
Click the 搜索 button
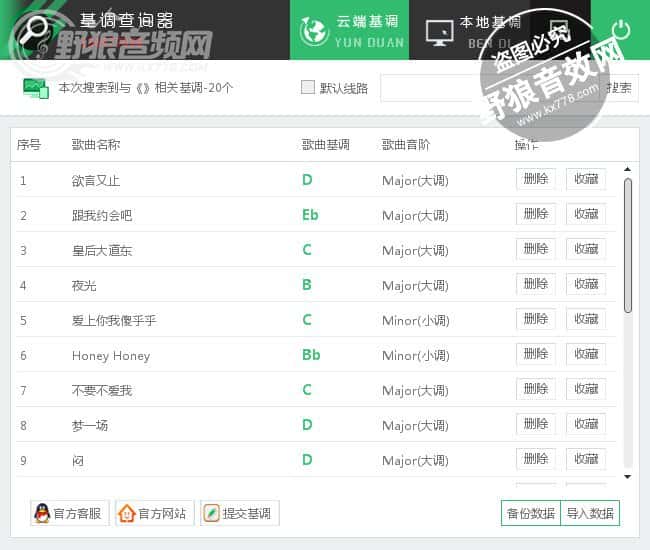[618, 88]
